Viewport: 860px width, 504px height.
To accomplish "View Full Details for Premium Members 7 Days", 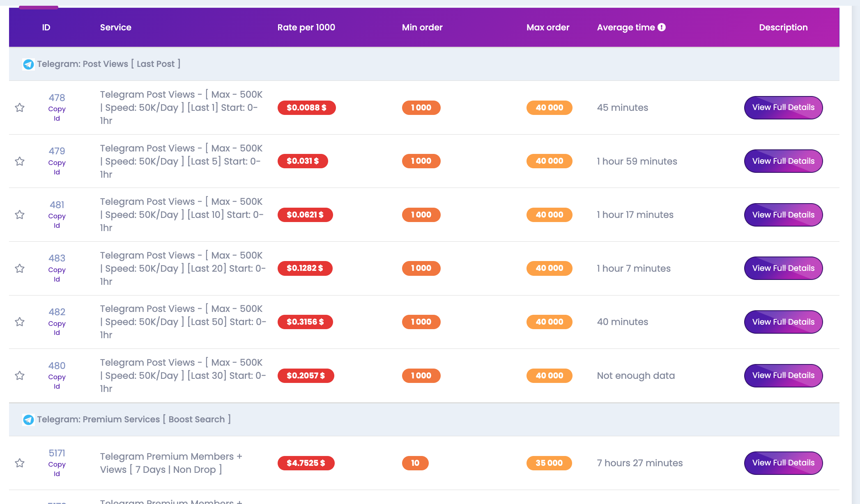I will 783,463.
